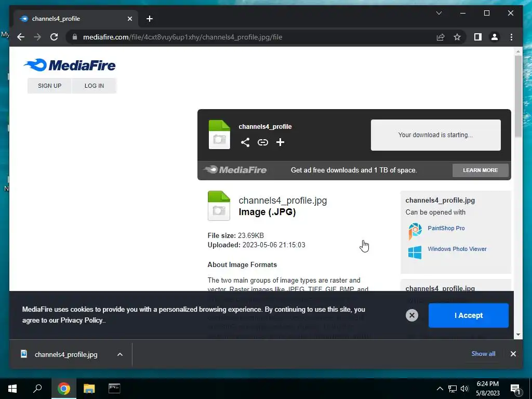Open the Windows Start menu
The image size is (532, 399).
click(x=12, y=389)
